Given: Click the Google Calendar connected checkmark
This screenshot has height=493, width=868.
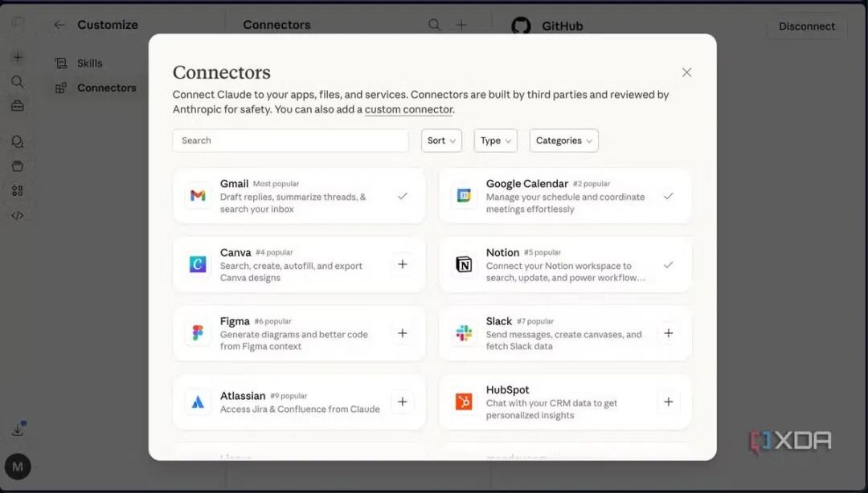Looking at the screenshot, I should pos(668,196).
